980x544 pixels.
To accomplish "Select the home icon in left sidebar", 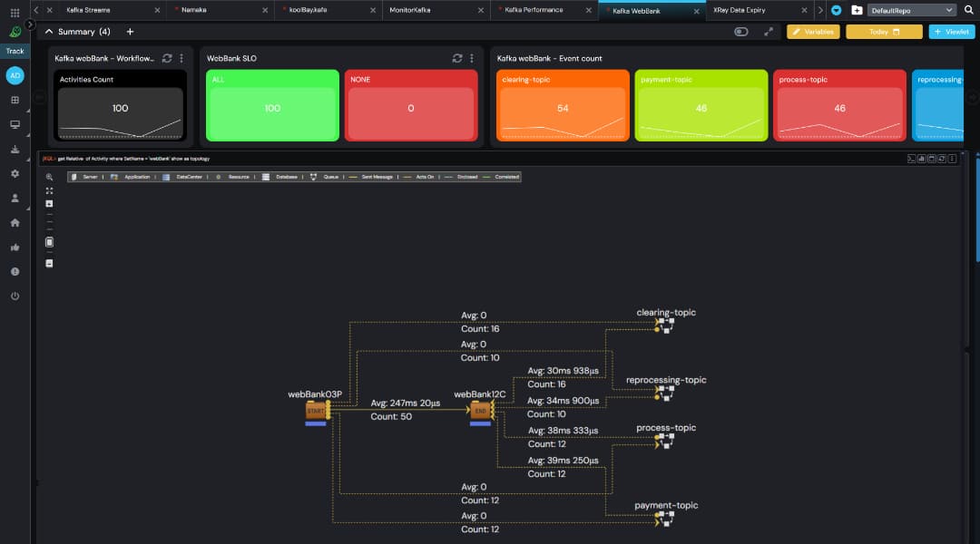I will (14, 222).
